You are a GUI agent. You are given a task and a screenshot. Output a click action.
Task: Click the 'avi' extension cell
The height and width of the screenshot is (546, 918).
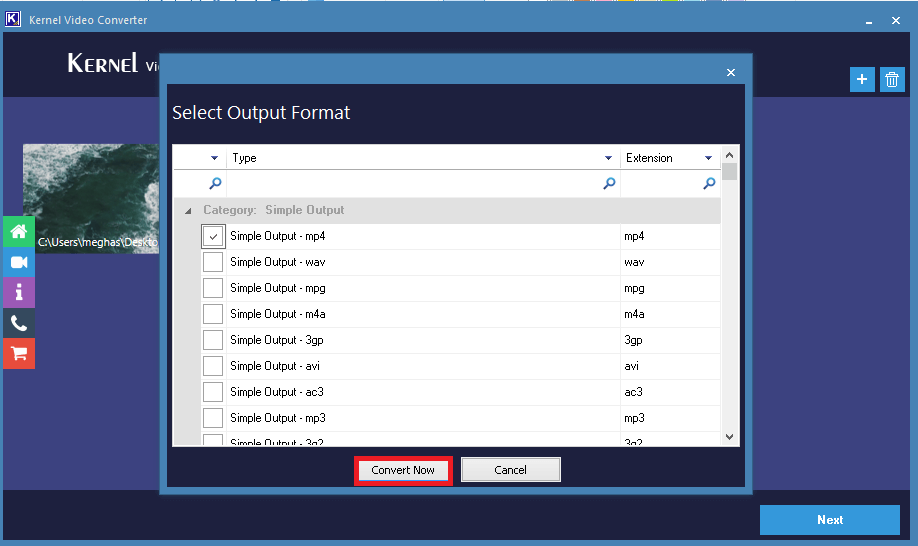tap(670, 366)
